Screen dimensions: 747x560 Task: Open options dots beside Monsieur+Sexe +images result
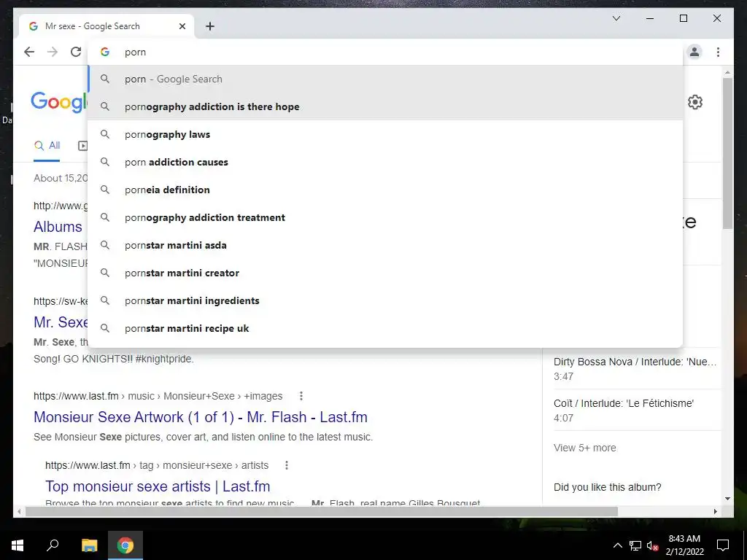(x=301, y=396)
